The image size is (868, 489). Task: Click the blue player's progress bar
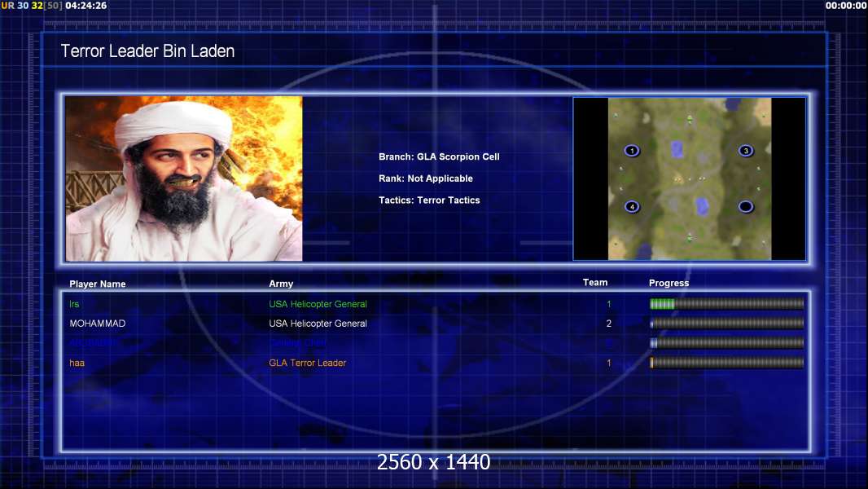[726, 343]
